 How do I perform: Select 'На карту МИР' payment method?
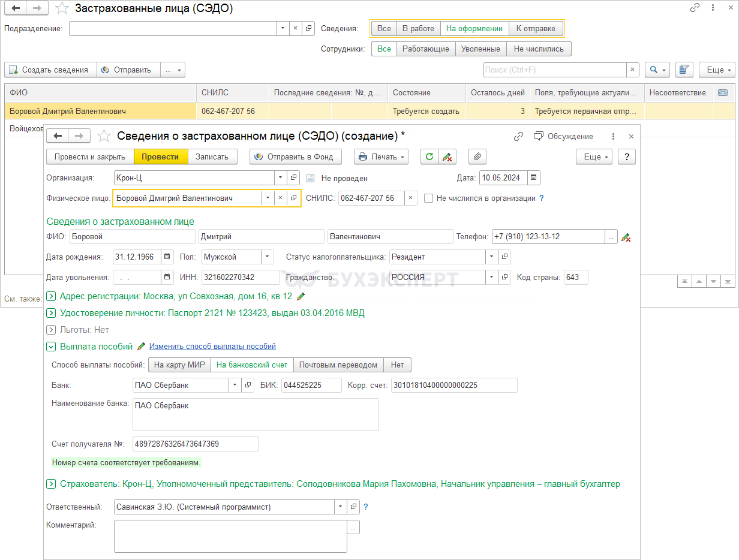click(179, 365)
